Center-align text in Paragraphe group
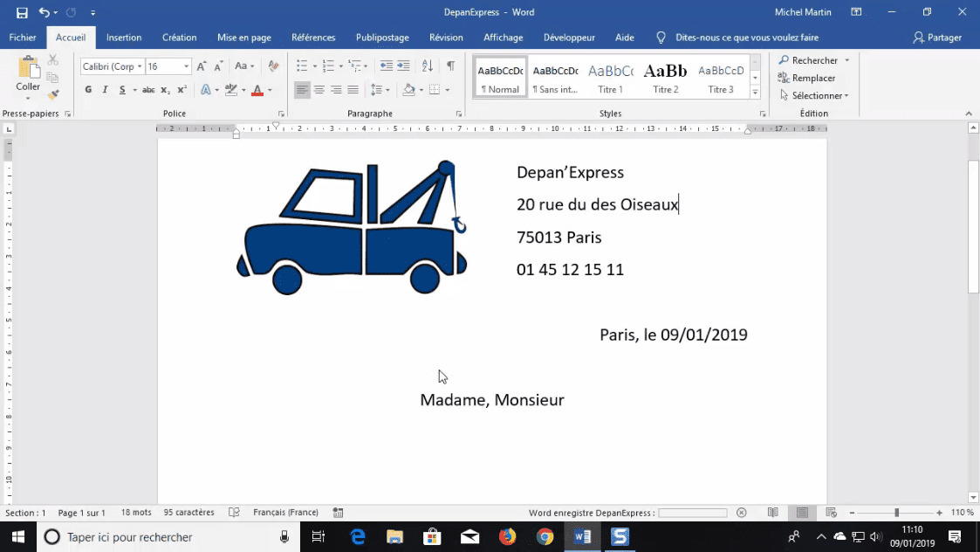The height and width of the screenshot is (552, 980). tap(319, 90)
